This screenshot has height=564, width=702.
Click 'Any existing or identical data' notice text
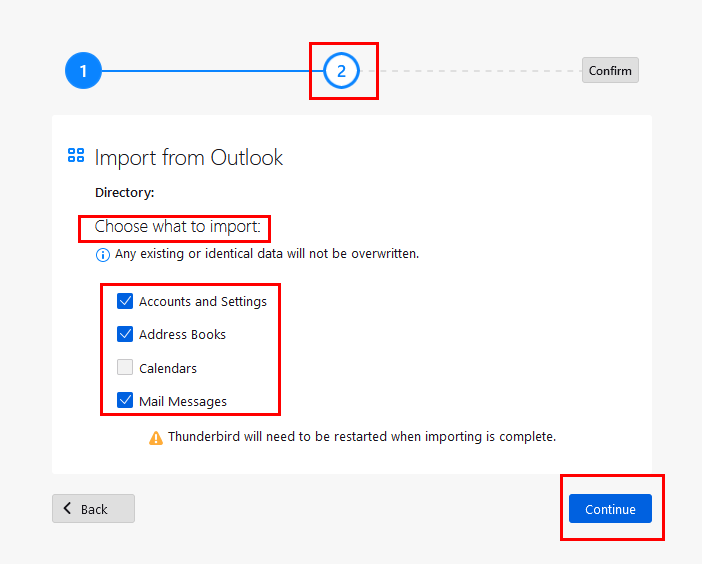(x=267, y=254)
